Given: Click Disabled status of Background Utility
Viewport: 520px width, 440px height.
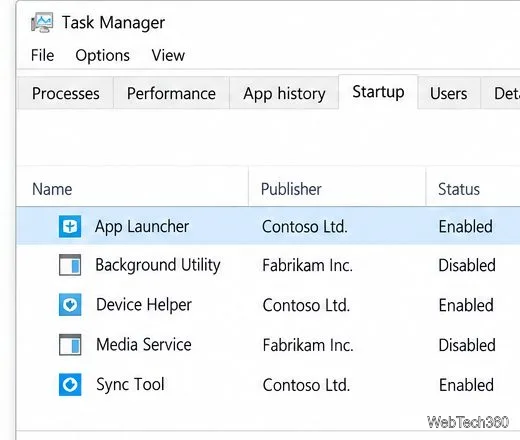Looking at the screenshot, I should pos(467,265).
